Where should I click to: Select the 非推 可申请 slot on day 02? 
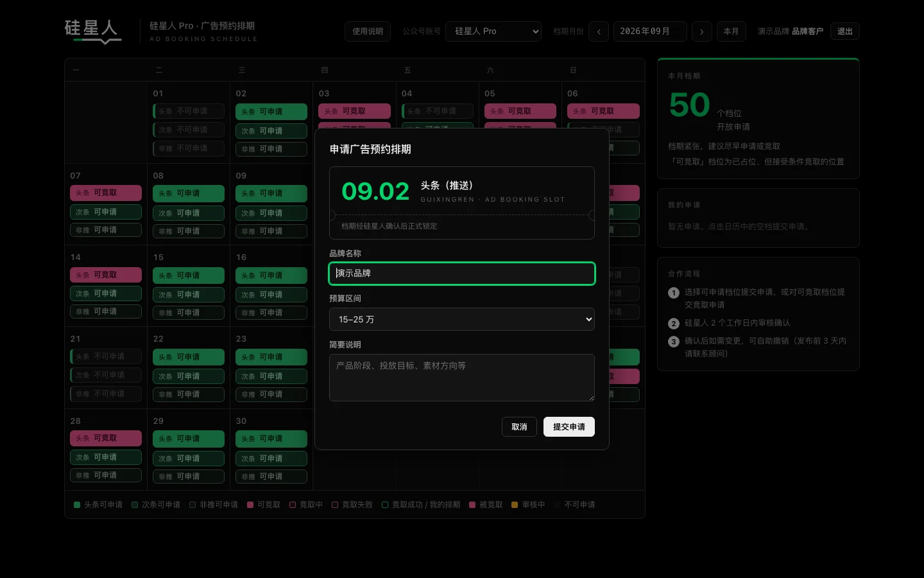point(271,149)
